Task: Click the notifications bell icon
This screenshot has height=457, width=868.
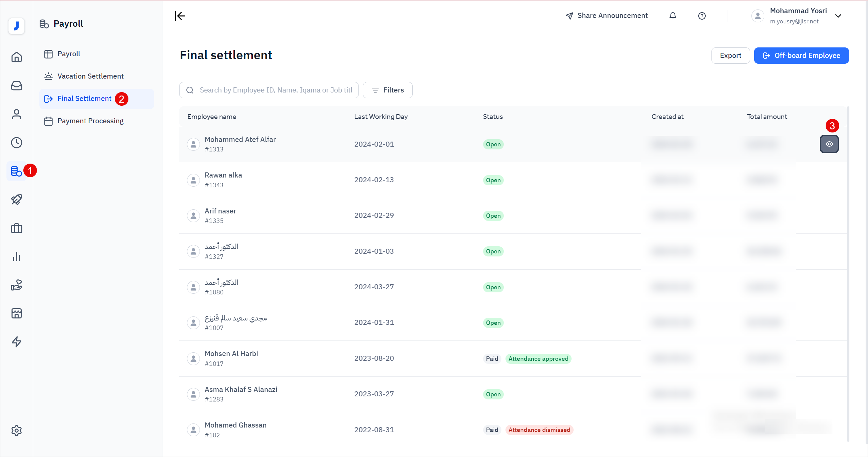Action: click(x=673, y=16)
